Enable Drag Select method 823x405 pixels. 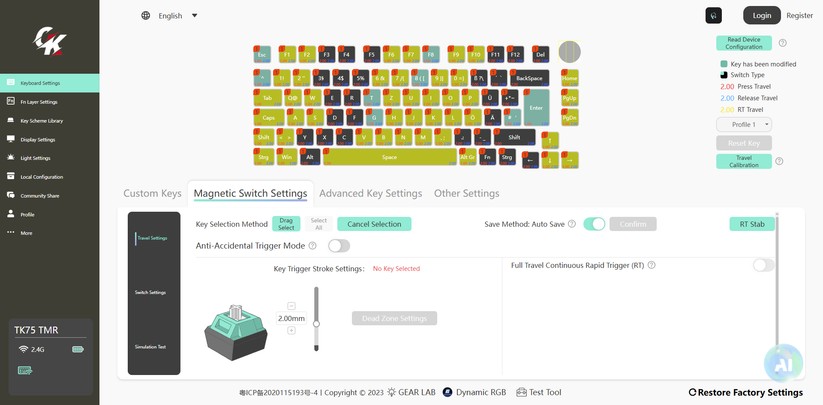click(286, 224)
